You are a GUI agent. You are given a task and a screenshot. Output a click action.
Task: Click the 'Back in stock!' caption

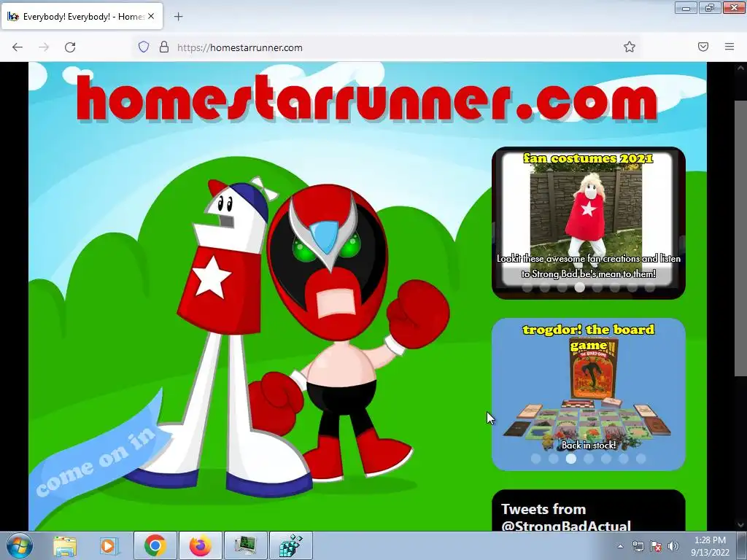pyautogui.click(x=589, y=445)
